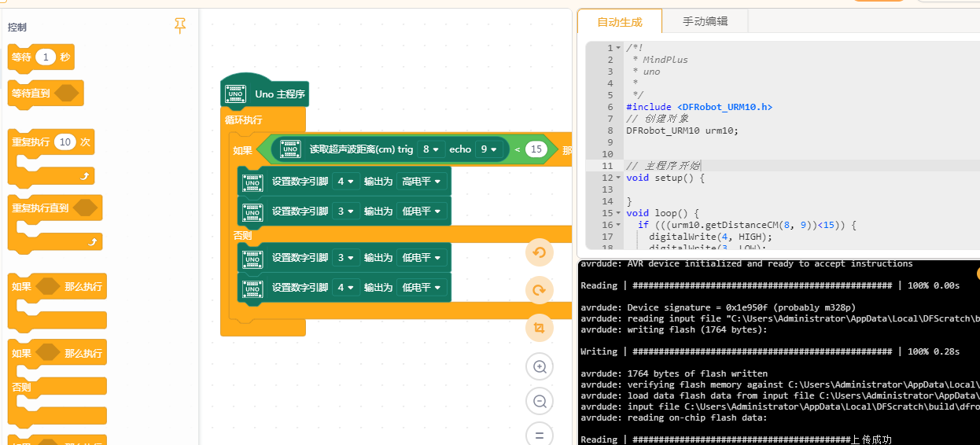Image resolution: width=980 pixels, height=445 pixels.
Task: Click 上传成功 message in the console
Action: [871, 439]
